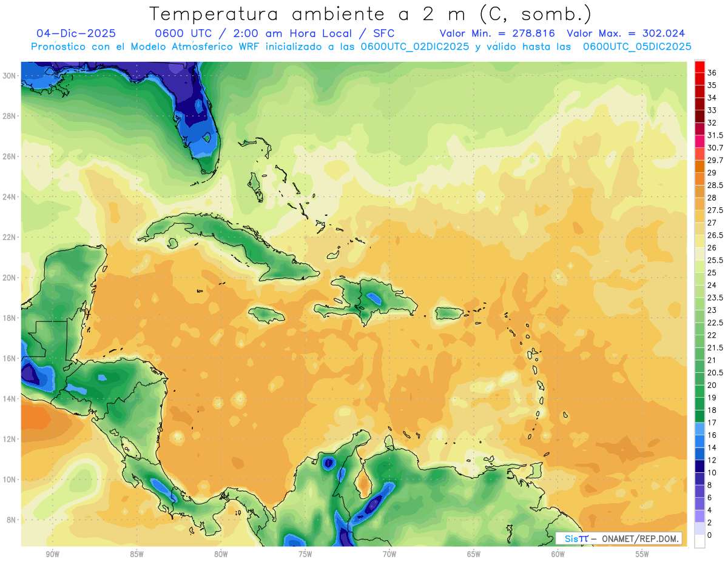
Task: Click the '20N' latitude label
Action: pyautogui.click(x=10, y=277)
